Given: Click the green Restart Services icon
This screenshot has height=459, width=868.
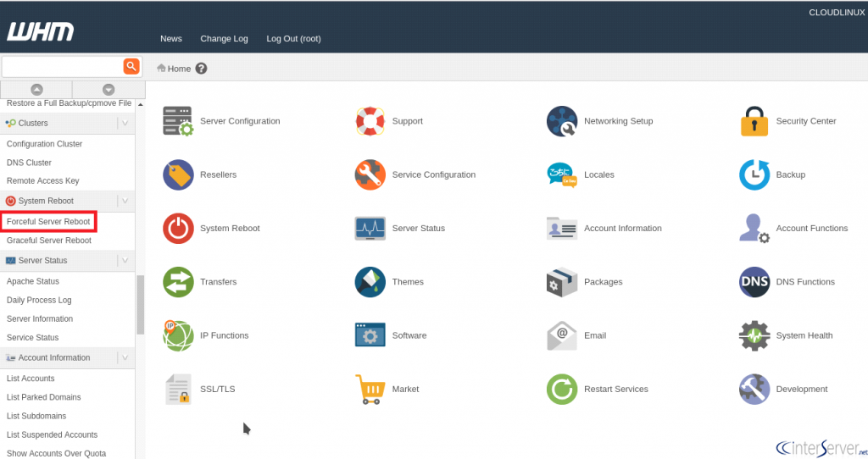Looking at the screenshot, I should 562,390.
